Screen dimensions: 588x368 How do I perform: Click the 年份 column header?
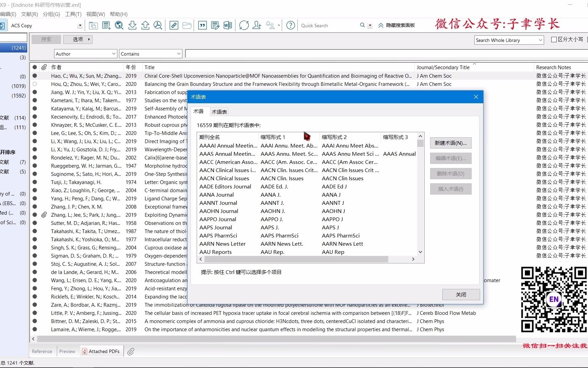(133, 67)
